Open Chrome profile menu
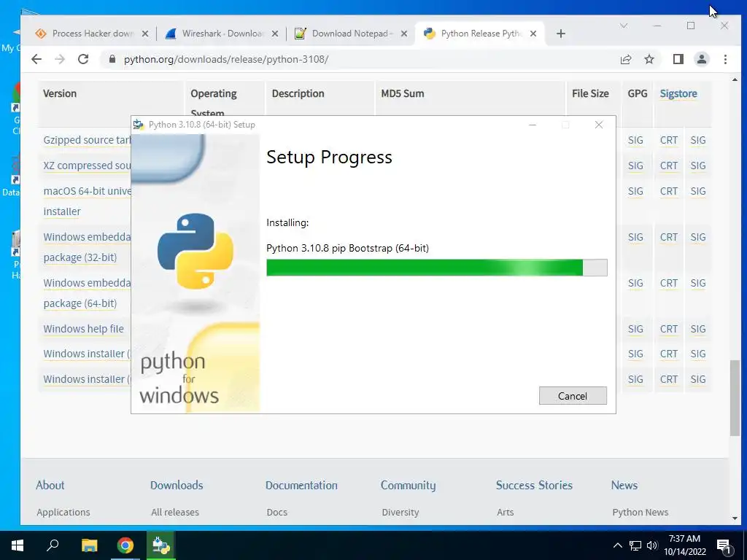This screenshot has width=747, height=560. point(702,59)
